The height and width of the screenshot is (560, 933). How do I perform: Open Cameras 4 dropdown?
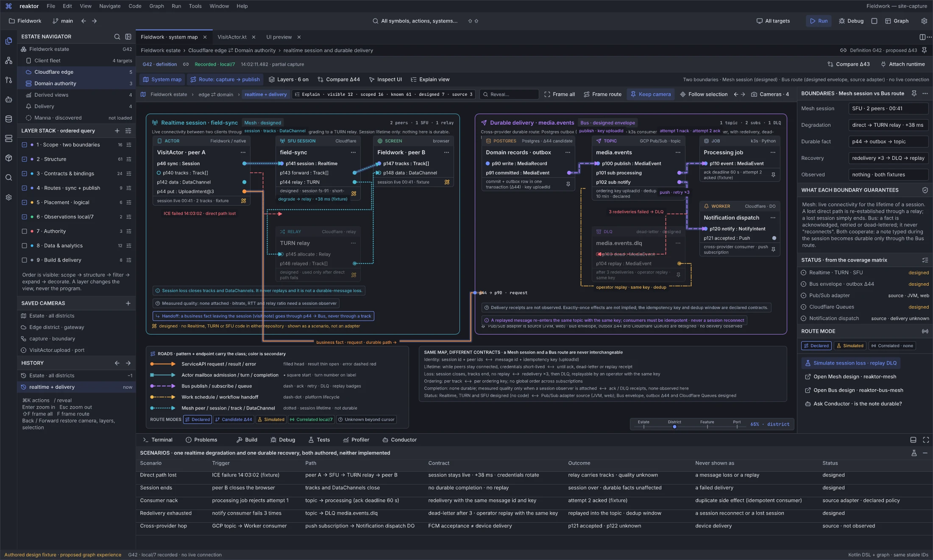click(770, 94)
